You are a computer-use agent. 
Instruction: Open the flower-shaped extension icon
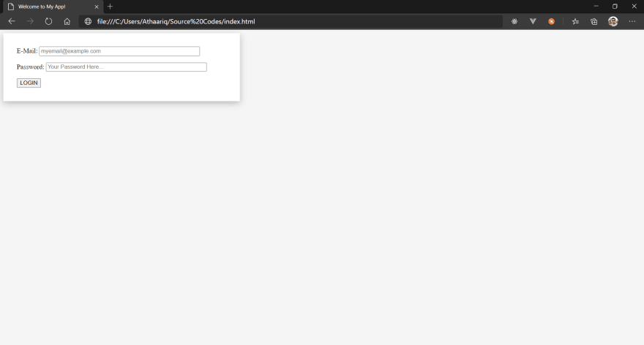click(514, 21)
